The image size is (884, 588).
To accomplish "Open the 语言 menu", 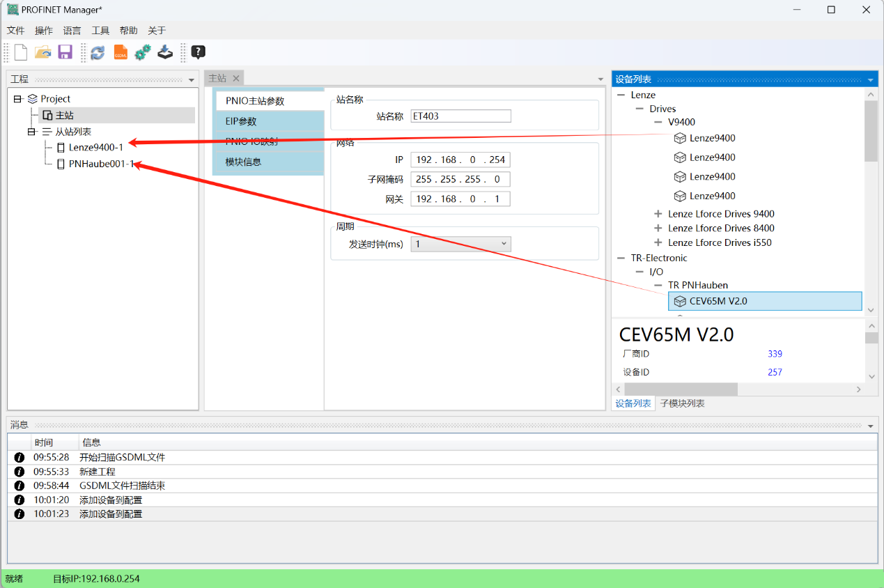I will pos(72,31).
